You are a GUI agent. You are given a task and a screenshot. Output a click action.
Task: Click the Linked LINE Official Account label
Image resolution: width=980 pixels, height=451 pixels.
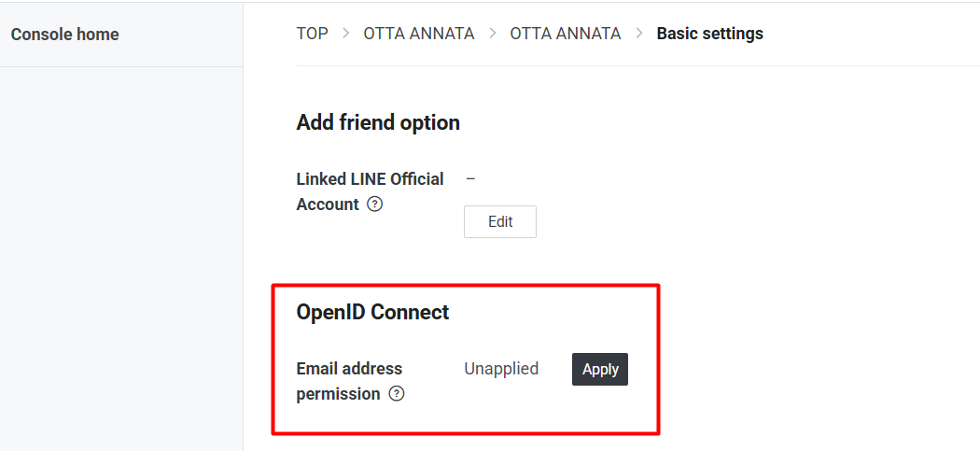pyautogui.click(x=370, y=179)
